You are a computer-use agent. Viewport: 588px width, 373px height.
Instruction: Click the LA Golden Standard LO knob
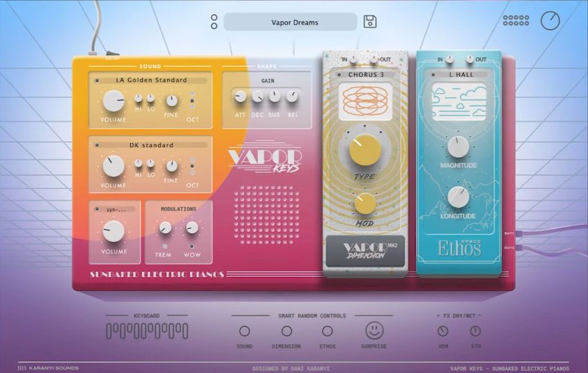click(150, 98)
